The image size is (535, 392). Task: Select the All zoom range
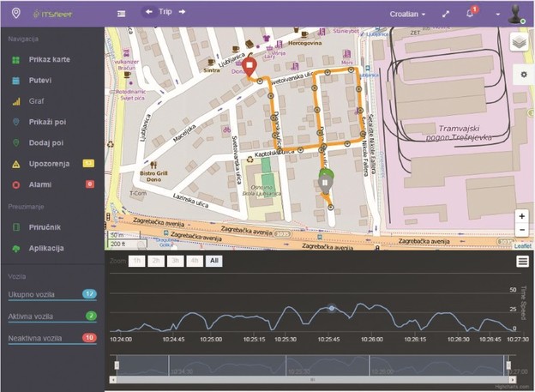[x=213, y=259]
